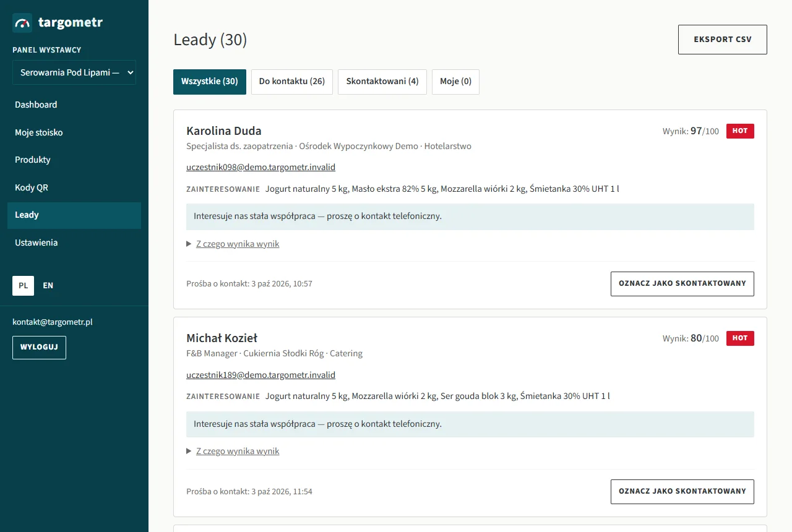Select the PL language option
Viewport: 792px width, 532px height.
tap(23, 285)
